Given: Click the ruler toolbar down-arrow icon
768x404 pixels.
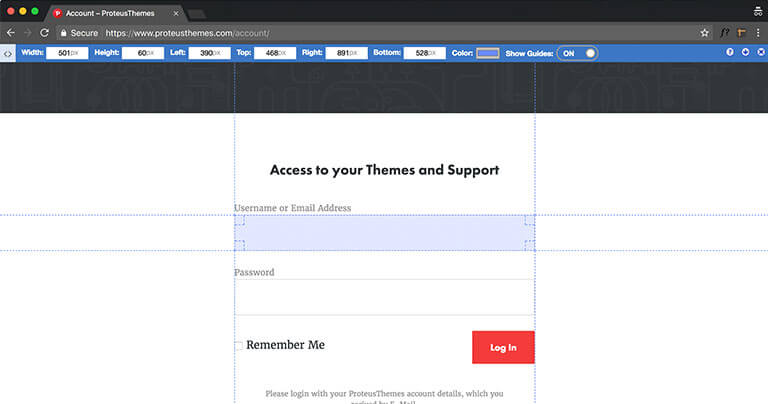Looking at the screenshot, I should pyautogui.click(x=745, y=52).
